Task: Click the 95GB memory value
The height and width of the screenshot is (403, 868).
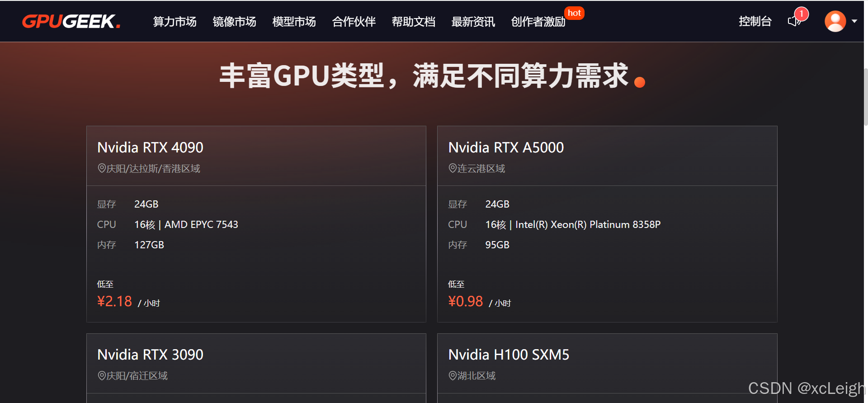Action: point(497,245)
